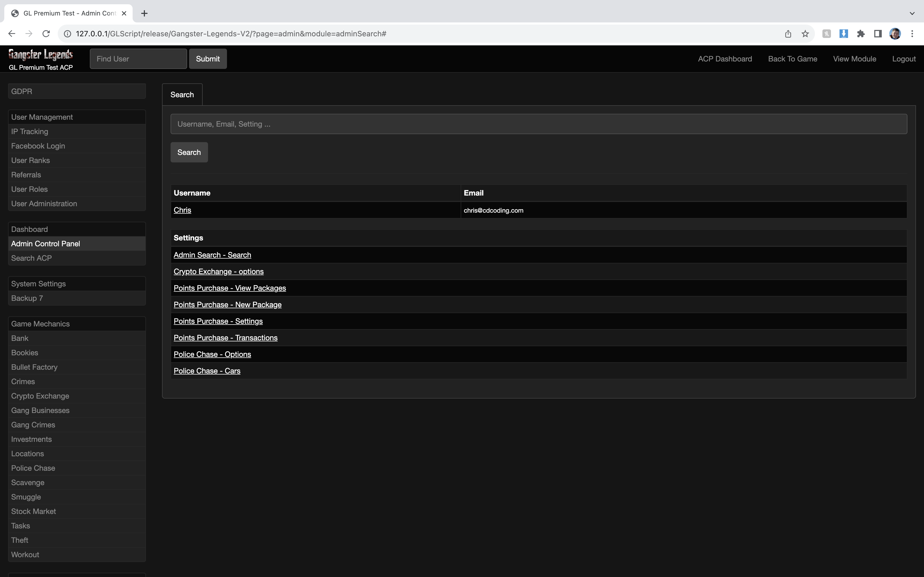Click the share page icon

click(x=788, y=34)
